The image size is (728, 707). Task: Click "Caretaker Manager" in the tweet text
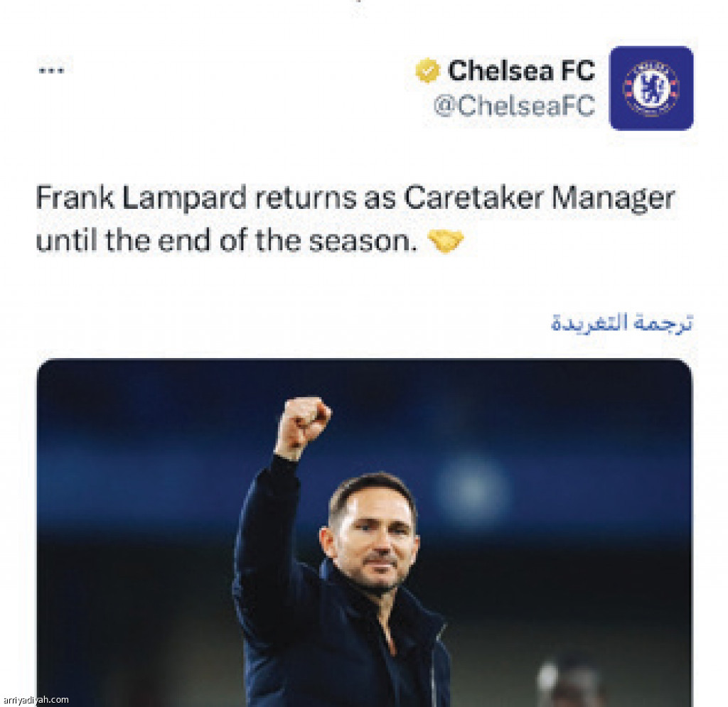point(539,198)
